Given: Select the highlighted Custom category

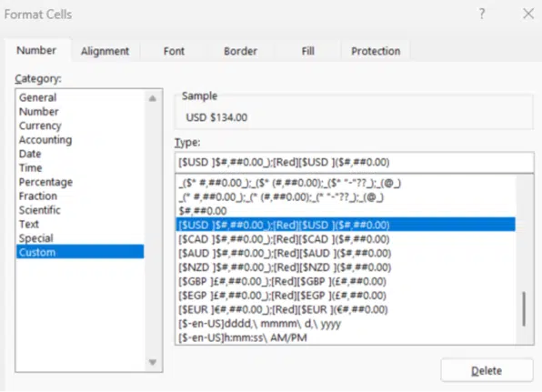Looking at the screenshot, I should 80,252.
